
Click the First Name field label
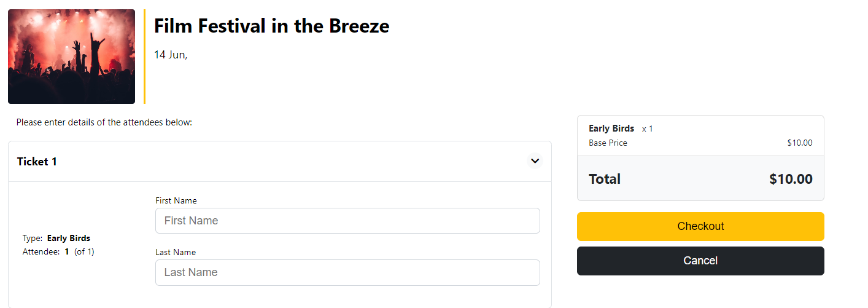[x=176, y=200]
